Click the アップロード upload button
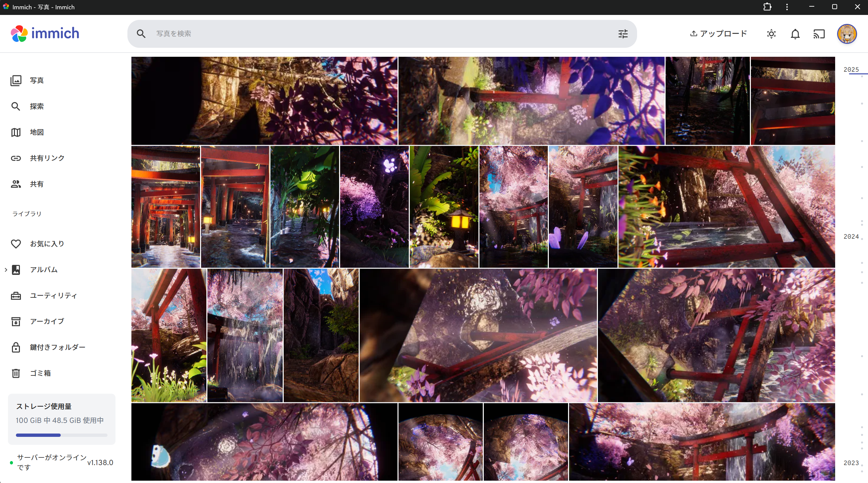 [x=718, y=34]
